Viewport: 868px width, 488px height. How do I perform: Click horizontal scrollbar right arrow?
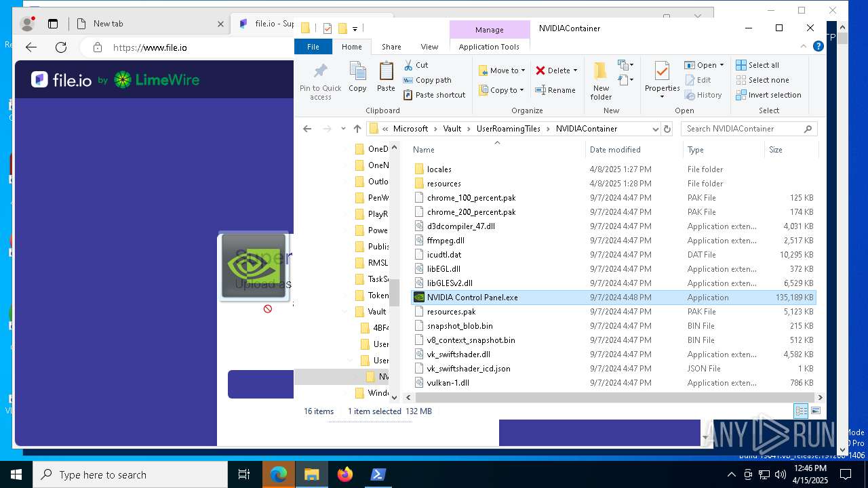click(x=819, y=398)
